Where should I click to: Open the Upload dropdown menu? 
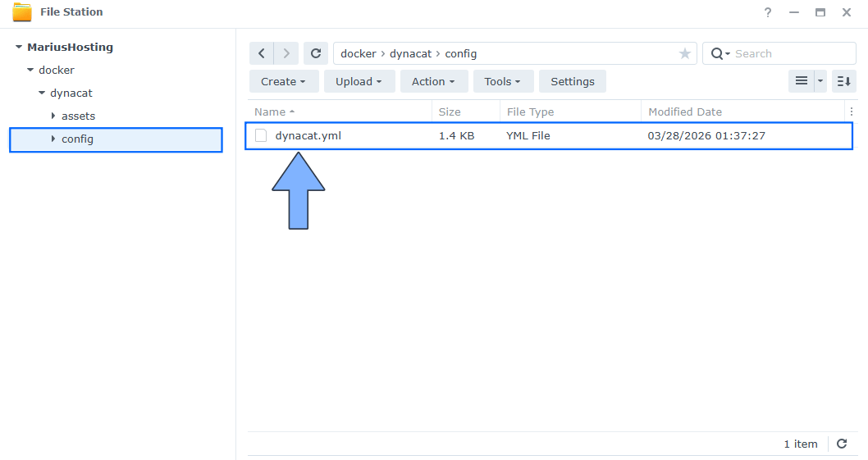(359, 81)
